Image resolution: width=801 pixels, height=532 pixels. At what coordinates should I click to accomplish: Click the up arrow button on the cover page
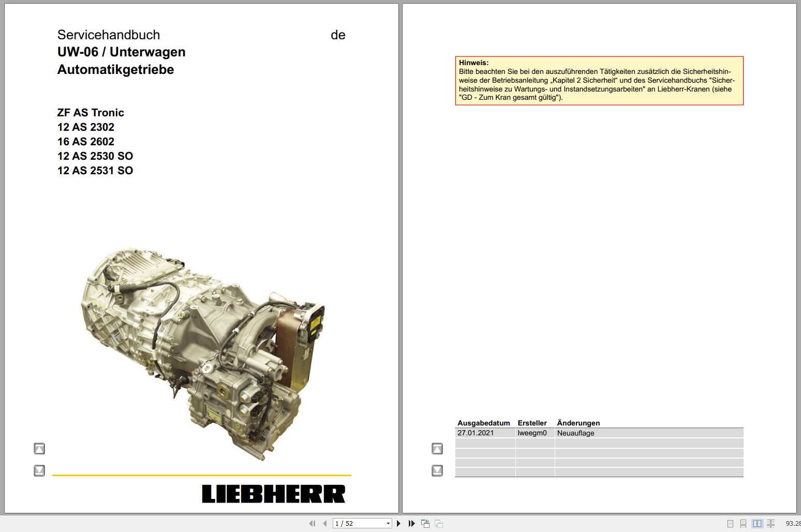click(39, 449)
